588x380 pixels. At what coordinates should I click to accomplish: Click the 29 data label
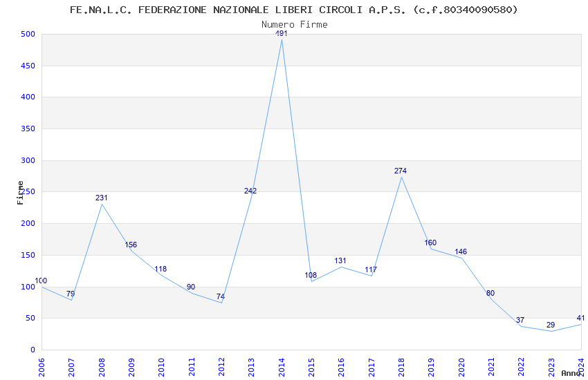(551, 325)
